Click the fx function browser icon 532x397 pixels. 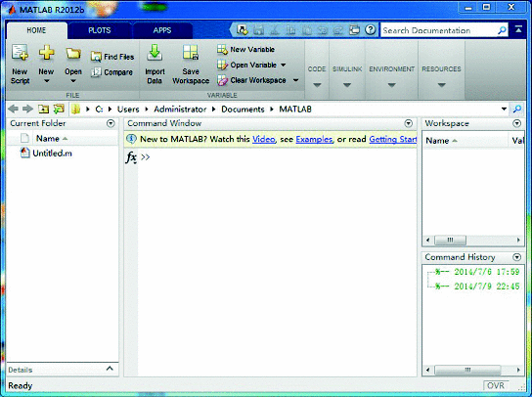[131, 157]
